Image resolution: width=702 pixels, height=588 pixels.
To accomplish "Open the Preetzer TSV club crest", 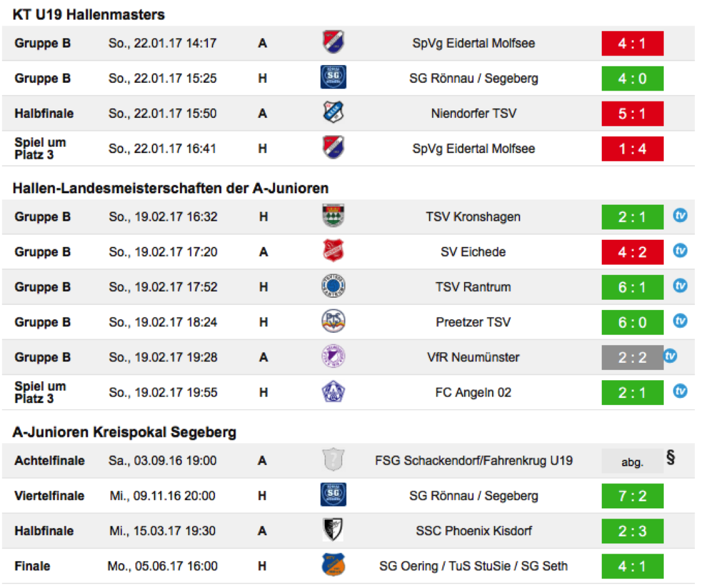I will coord(333,321).
